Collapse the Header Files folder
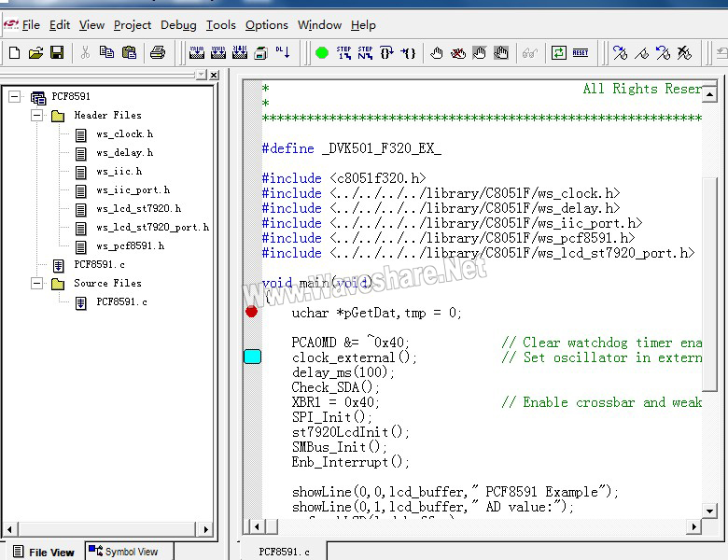728x560 pixels. click(x=35, y=116)
